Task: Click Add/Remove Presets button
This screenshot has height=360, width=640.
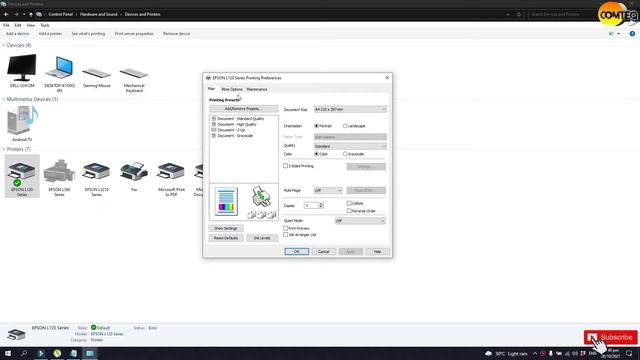Action: tap(244, 109)
